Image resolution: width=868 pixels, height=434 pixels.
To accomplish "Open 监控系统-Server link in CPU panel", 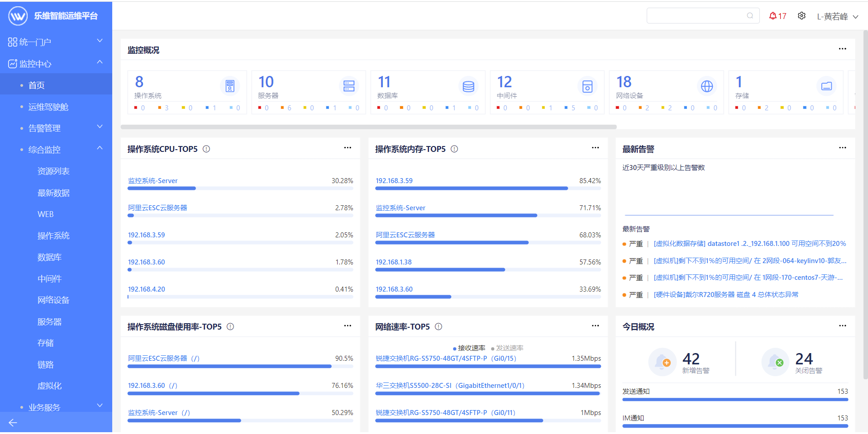I will click(153, 181).
